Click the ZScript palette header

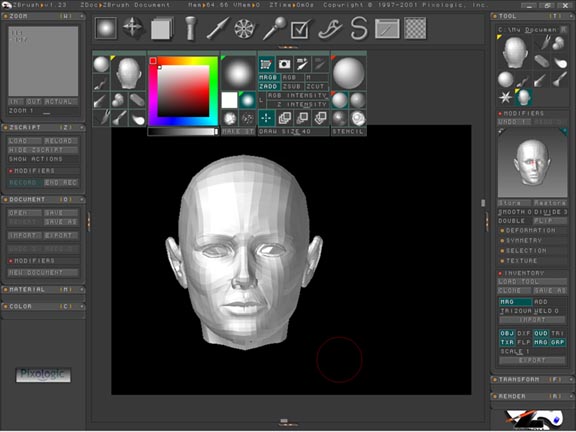click(x=43, y=127)
